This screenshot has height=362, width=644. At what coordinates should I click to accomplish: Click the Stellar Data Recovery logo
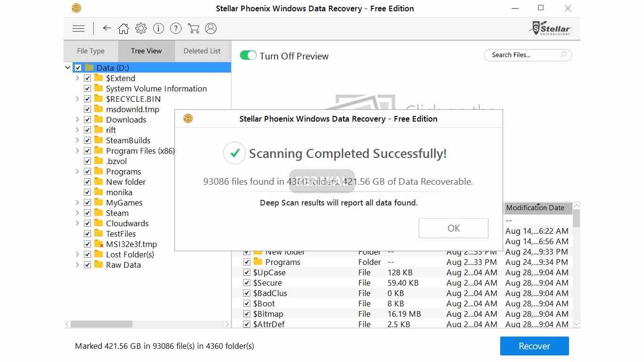(550, 28)
